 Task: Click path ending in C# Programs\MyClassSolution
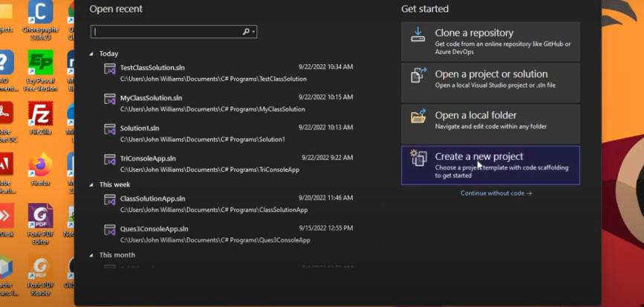click(x=212, y=109)
